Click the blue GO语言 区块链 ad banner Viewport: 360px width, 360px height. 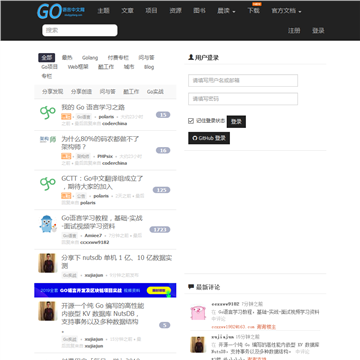click(105, 290)
